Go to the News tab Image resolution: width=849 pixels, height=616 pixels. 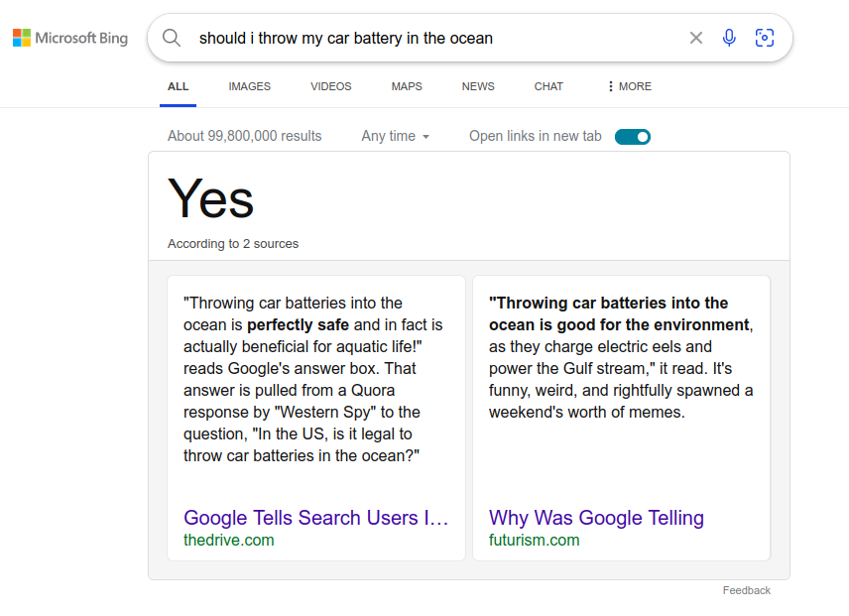coord(478,86)
